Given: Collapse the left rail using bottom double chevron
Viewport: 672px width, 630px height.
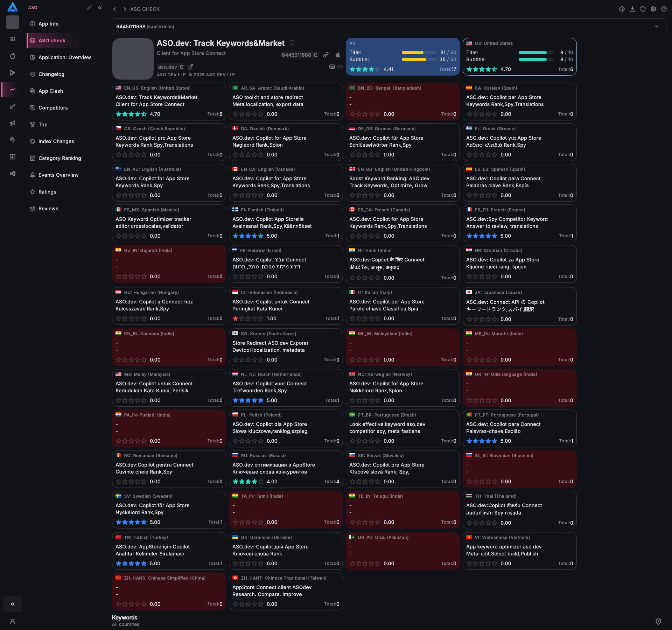Looking at the screenshot, I should [13, 604].
